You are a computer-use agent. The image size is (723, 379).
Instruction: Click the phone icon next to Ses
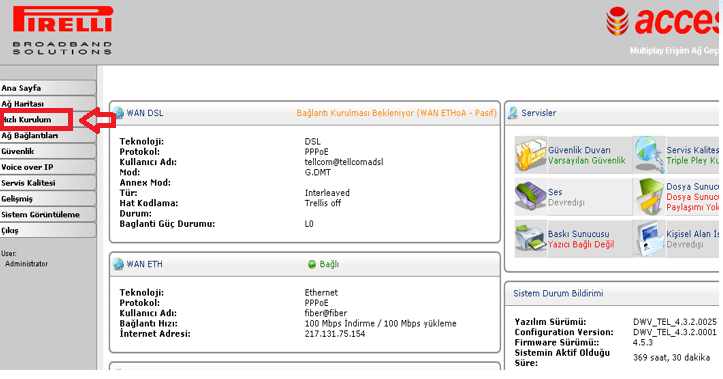point(531,196)
